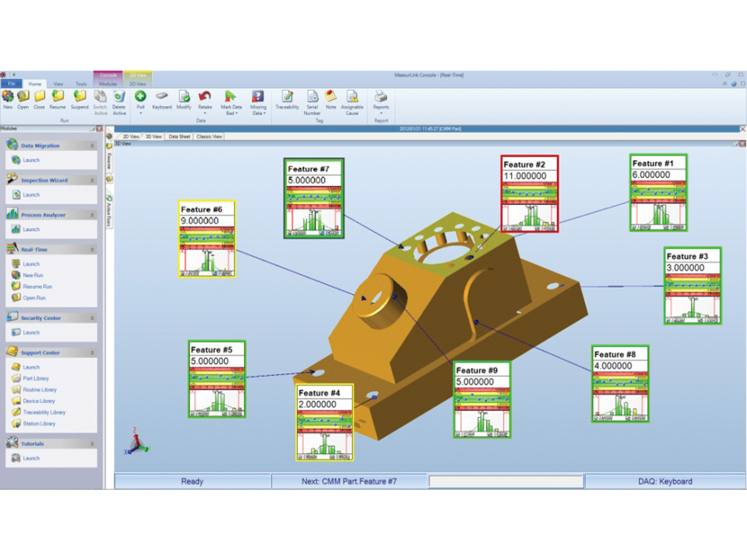Image resolution: width=747 pixels, height=560 pixels.
Task: Collapse the Tutorials section
Action: click(x=92, y=444)
